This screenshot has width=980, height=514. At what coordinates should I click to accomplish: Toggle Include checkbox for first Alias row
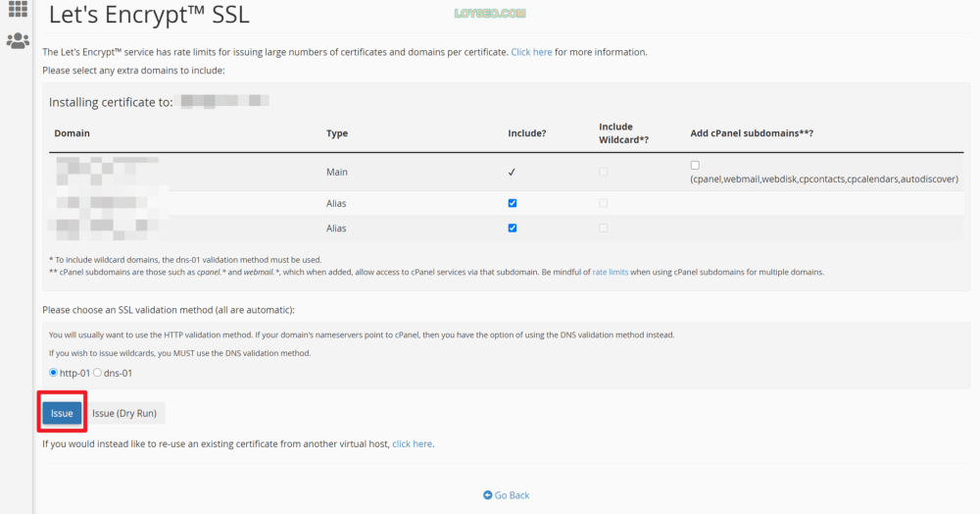click(x=513, y=203)
